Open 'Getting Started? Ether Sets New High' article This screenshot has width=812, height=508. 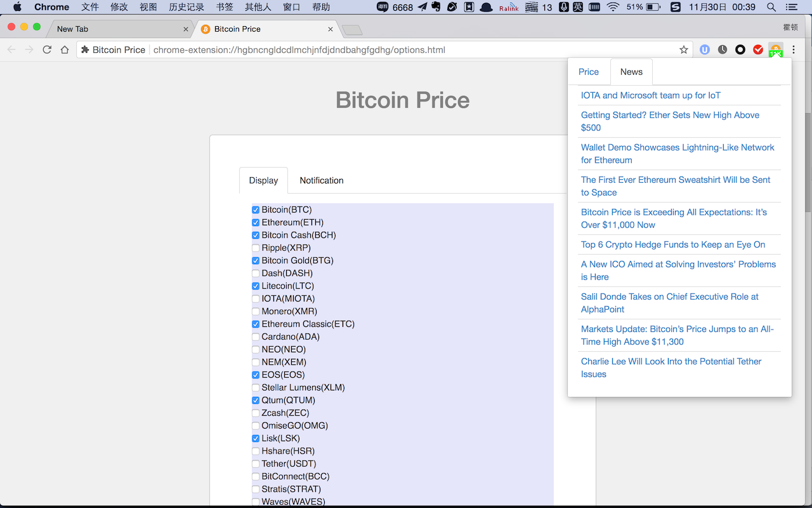tap(670, 121)
